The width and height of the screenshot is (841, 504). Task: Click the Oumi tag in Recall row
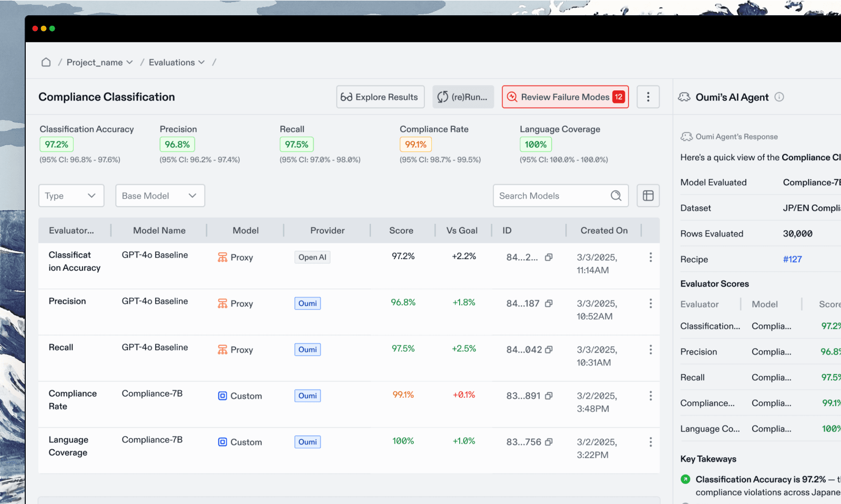pyautogui.click(x=308, y=349)
